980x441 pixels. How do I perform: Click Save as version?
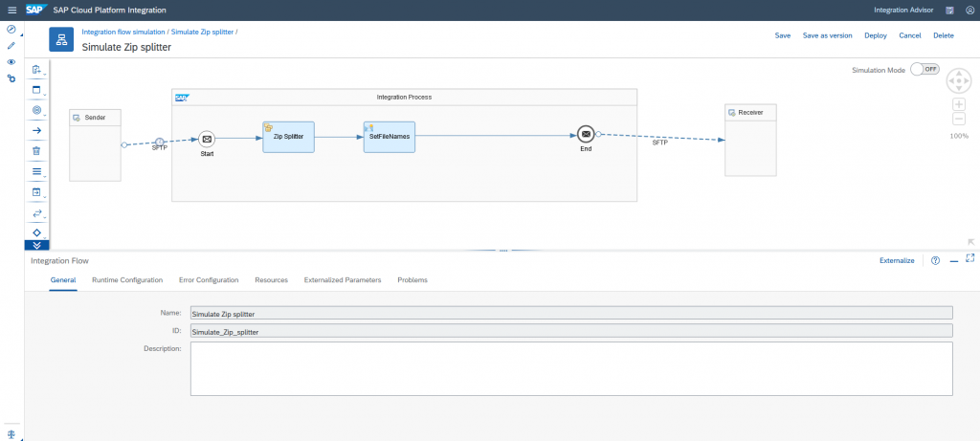pyautogui.click(x=828, y=35)
